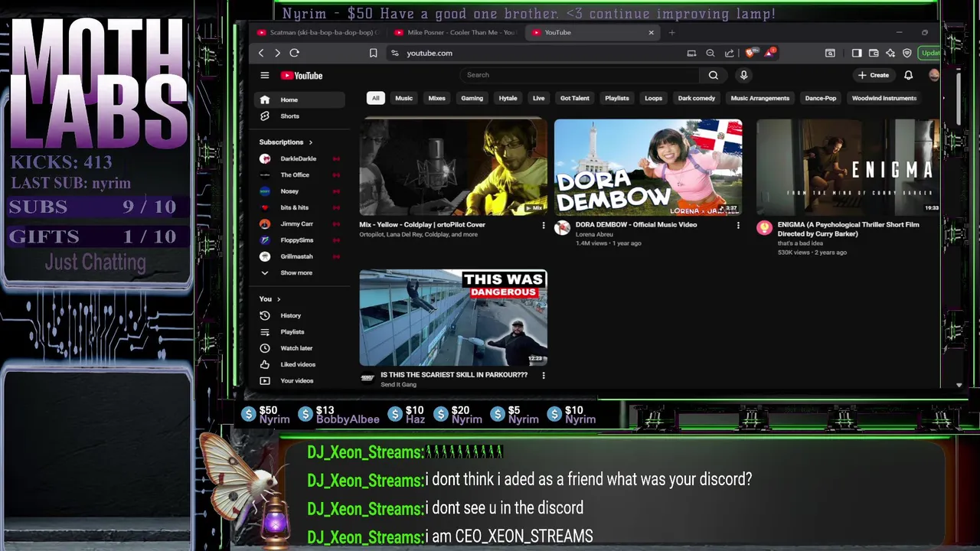Open YouTube notifications bell

click(x=908, y=75)
